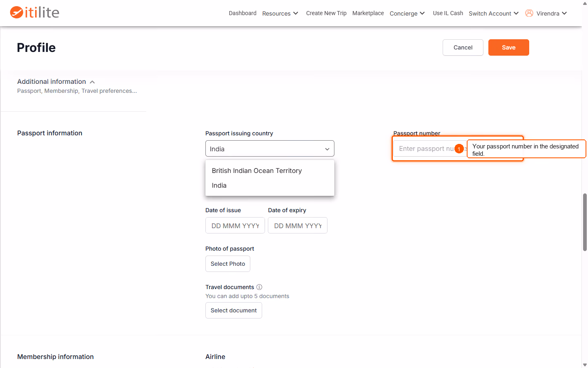Click the 'Airline' label
This screenshot has width=588, height=368.
[x=215, y=357]
